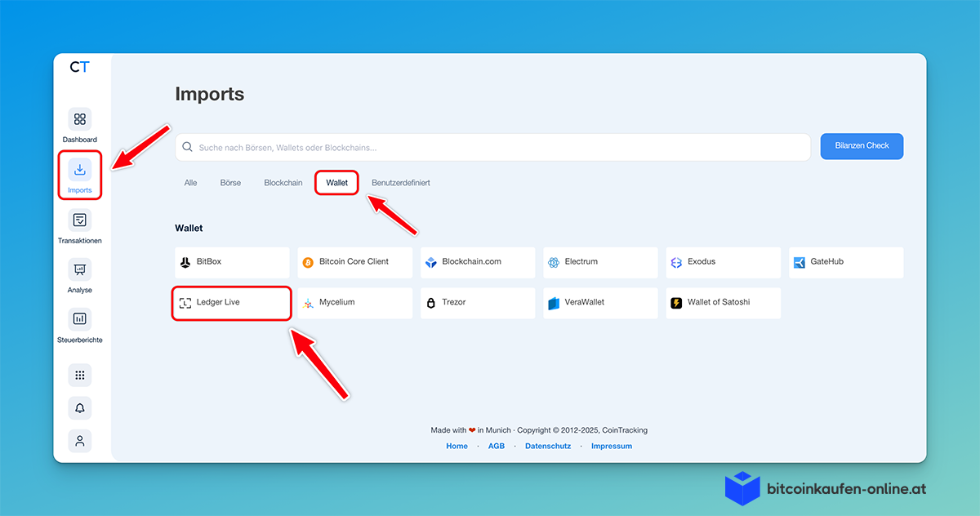Click the Wallet of Satoshi logo icon
Viewport: 980px width, 516px height.
[x=676, y=303]
